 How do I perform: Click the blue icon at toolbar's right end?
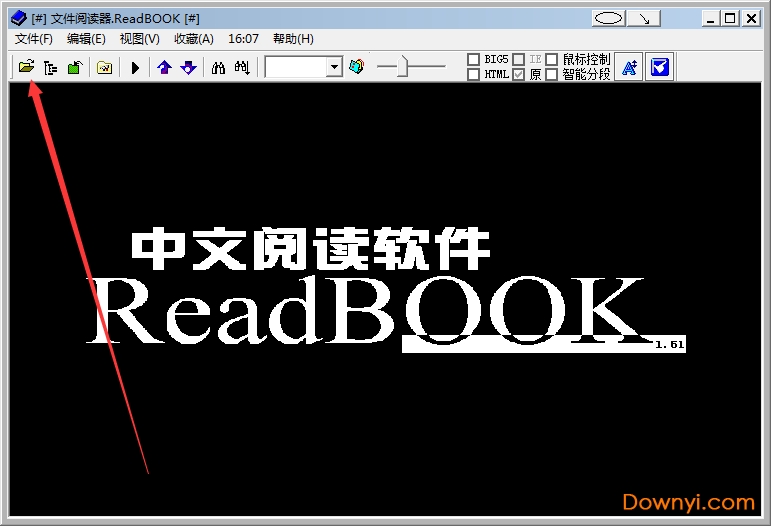pyautogui.click(x=659, y=67)
